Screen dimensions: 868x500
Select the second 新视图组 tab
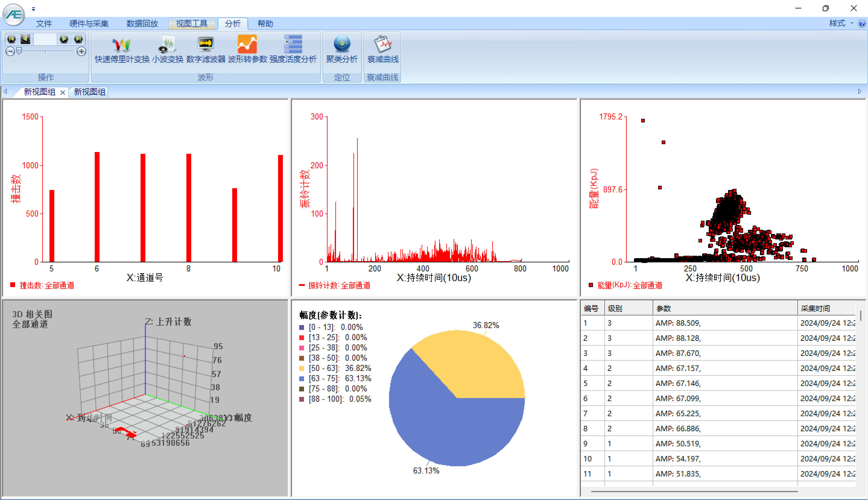89,92
